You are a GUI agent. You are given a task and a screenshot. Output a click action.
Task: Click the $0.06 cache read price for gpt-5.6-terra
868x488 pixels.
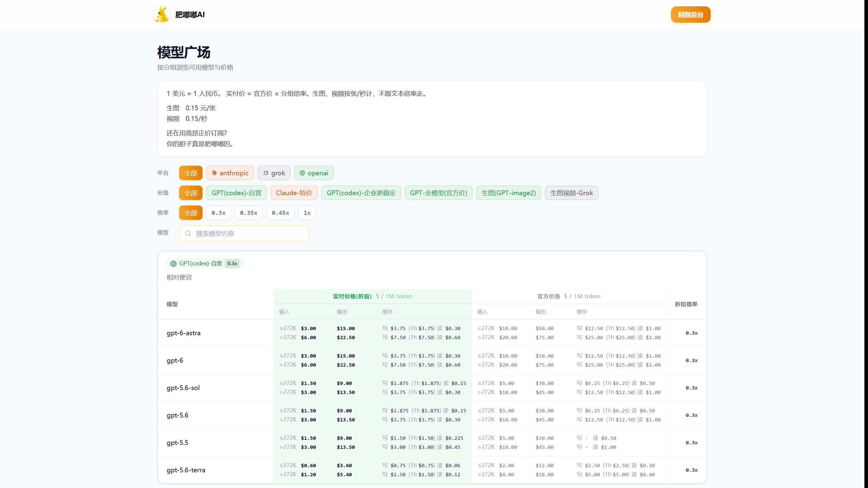point(453,465)
